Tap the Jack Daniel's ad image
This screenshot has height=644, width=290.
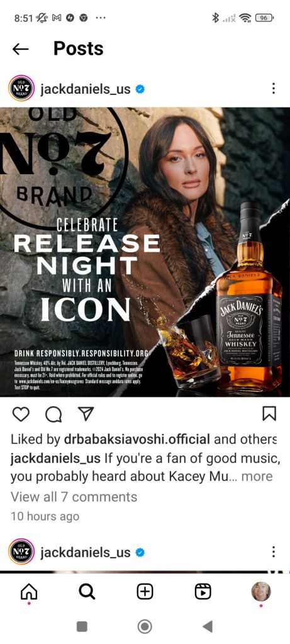(145, 252)
